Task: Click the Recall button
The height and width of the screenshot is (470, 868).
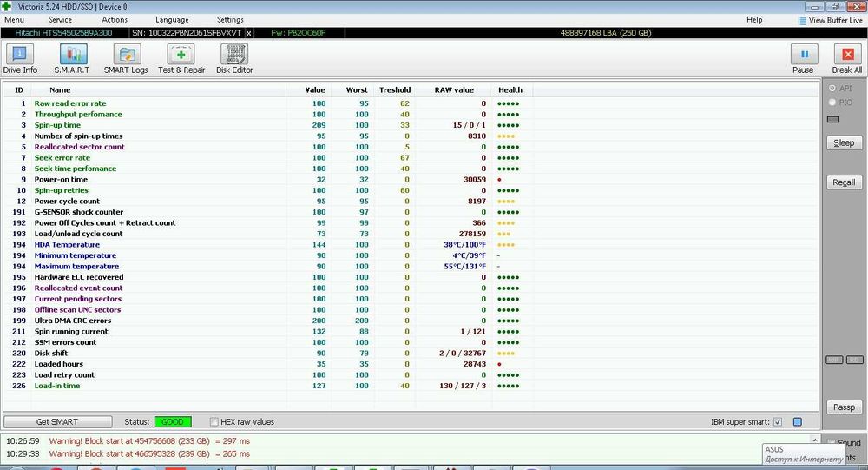Action: pyautogui.click(x=844, y=182)
